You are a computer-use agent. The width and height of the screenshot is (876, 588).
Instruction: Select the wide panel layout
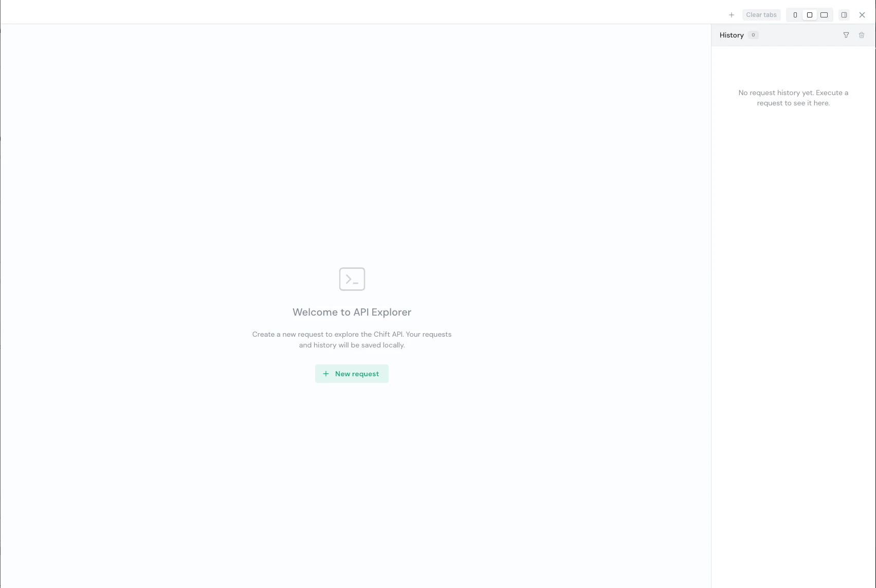824,15
